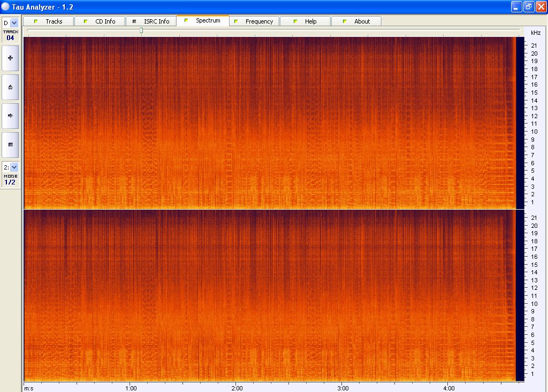This screenshot has width=548, height=392.
Task: Click the right arrow button
Action: coord(10,116)
